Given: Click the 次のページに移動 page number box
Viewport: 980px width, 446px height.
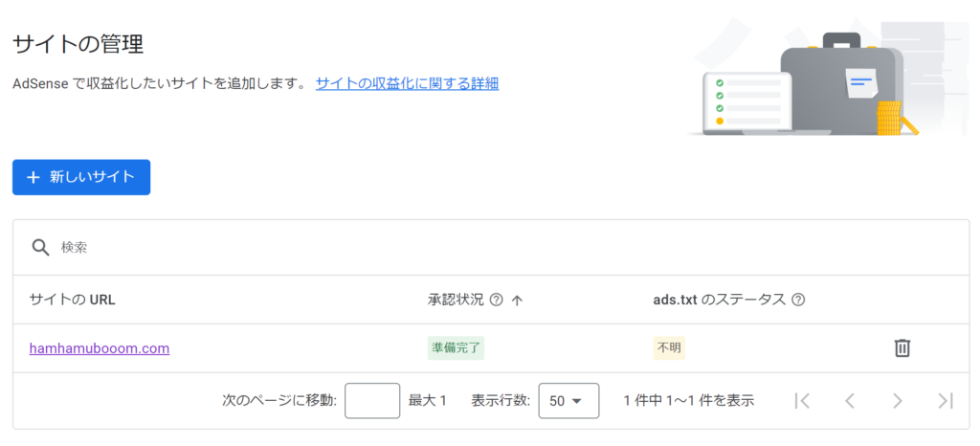Looking at the screenshot, I should pyautogui.click(x=372, y=401).
